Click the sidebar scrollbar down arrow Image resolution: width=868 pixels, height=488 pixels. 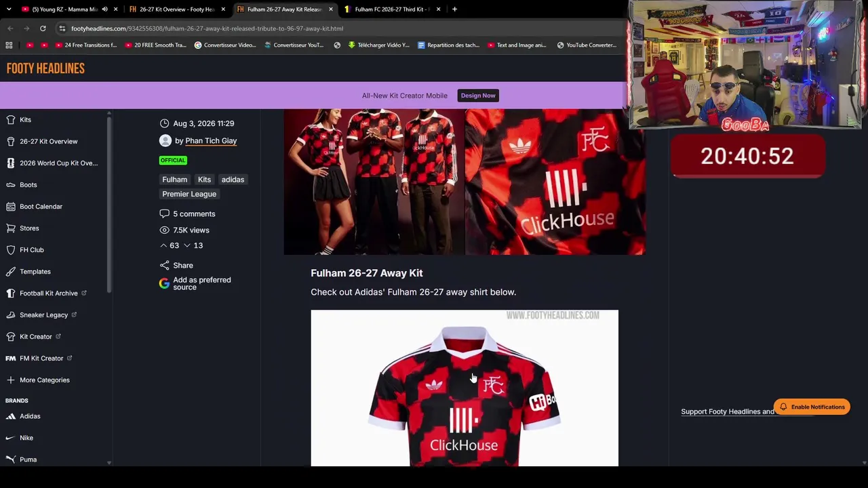point(108,462)
